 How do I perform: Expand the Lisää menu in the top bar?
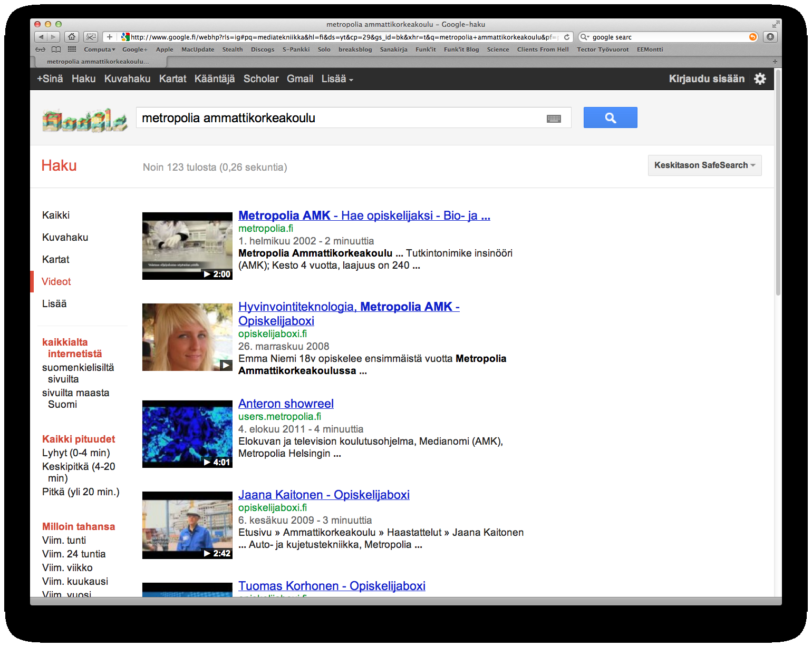(x=337, y=79)
